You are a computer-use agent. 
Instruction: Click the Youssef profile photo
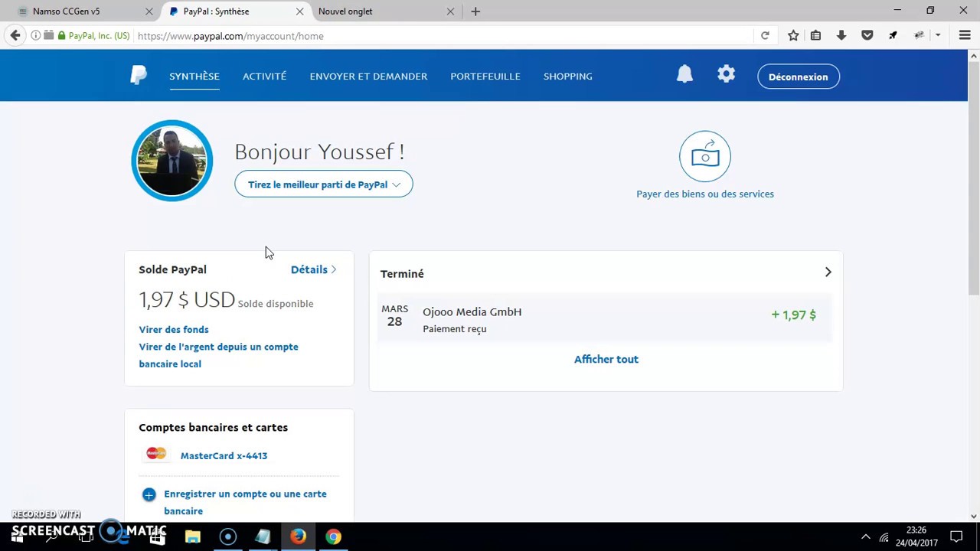point(172,161)
